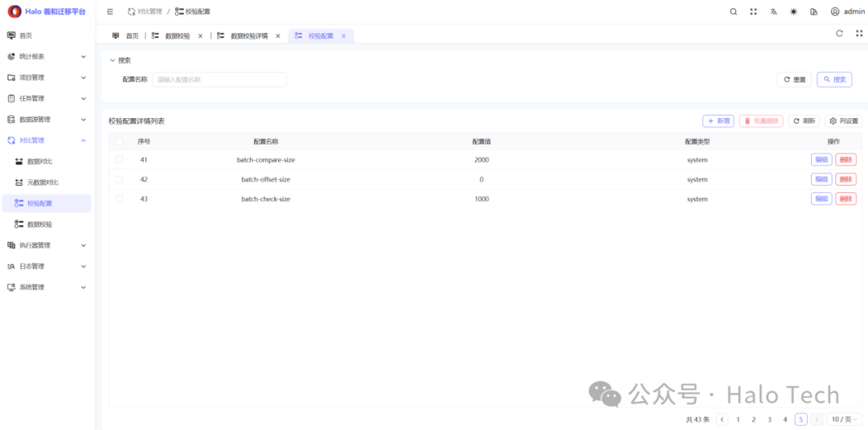Collapse the 搜索 panel chevron
Viewport: 868px width, 430px height.
(113, 60)
